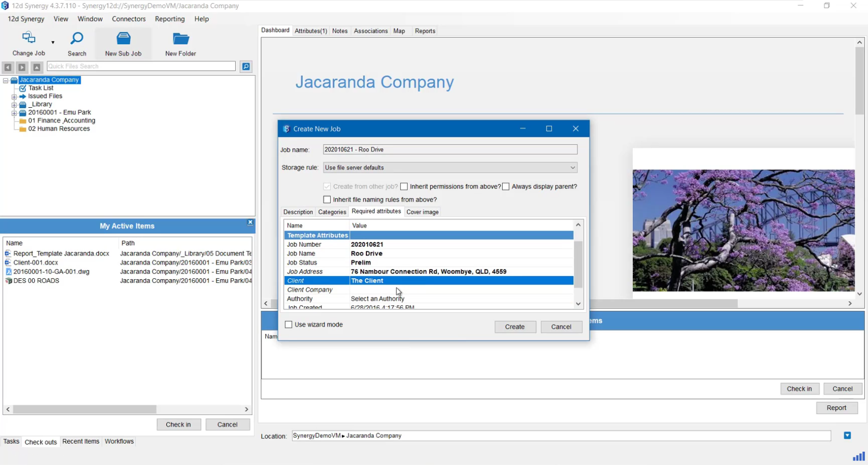868x465 pixels.
Task: Switch to the Cover image tab
Action: point(422,212)
